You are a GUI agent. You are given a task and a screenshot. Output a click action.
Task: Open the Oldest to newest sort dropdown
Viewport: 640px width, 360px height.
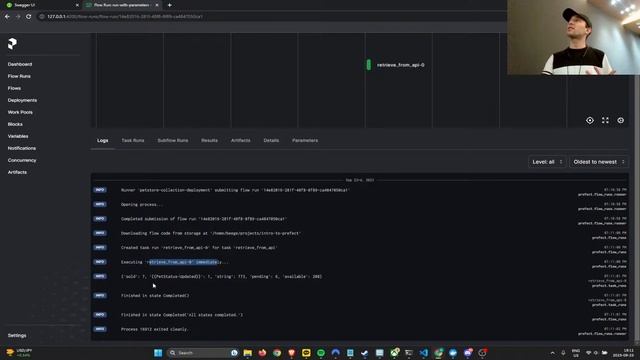click(x=599, y=162)
